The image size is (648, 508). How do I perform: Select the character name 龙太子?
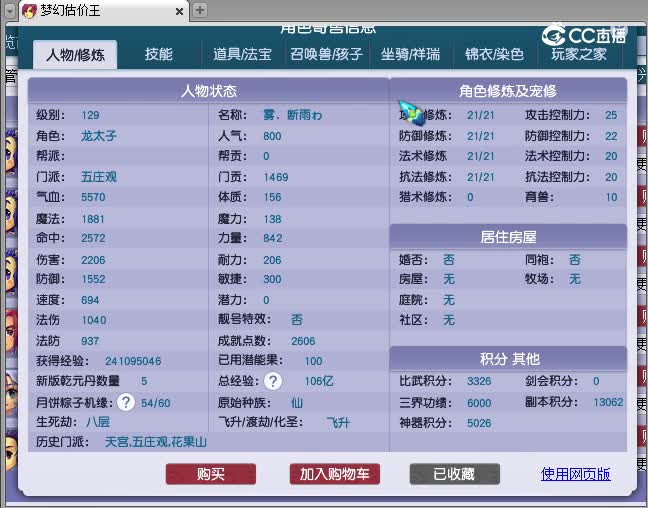click(99, 136)
